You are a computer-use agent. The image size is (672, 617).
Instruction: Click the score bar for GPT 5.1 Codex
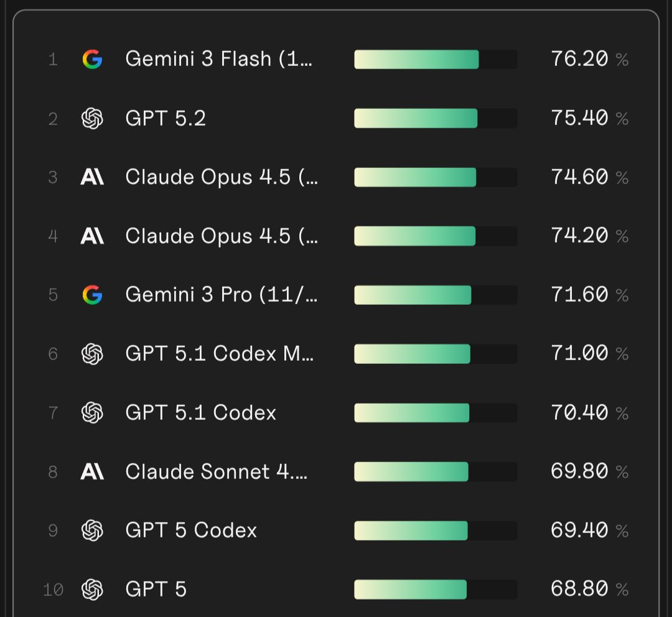pos(436,412)
